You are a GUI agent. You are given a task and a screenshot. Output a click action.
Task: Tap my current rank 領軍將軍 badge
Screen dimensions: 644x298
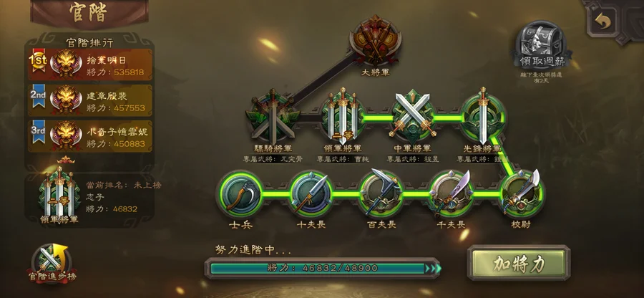pos(59,196)
